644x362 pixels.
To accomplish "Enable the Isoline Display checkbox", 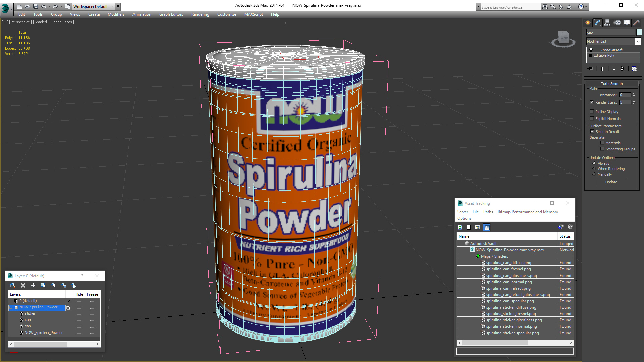I will click(592, 112).
